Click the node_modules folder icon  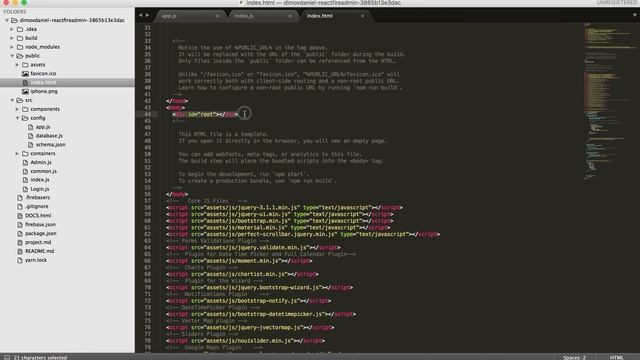20,47
